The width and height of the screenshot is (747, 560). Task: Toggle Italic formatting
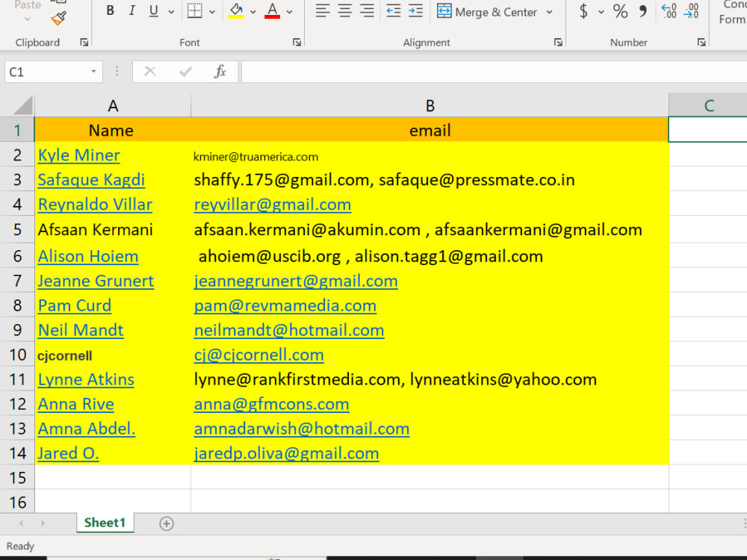(132, 10)
